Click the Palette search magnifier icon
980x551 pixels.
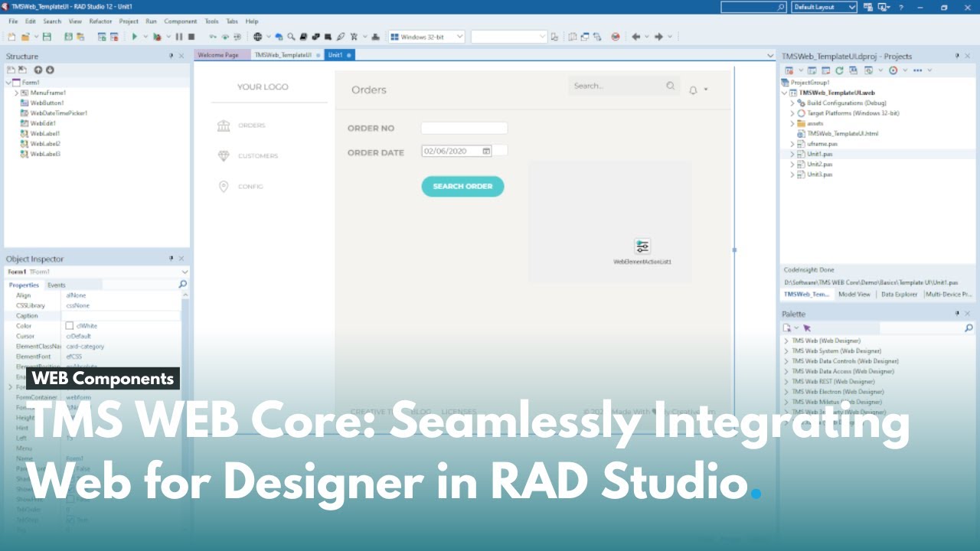969,328
